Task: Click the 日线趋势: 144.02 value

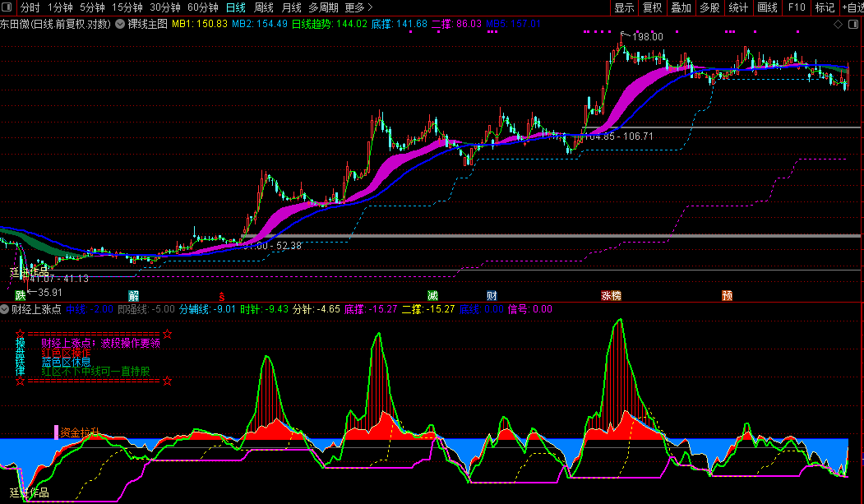Action: 330,24
